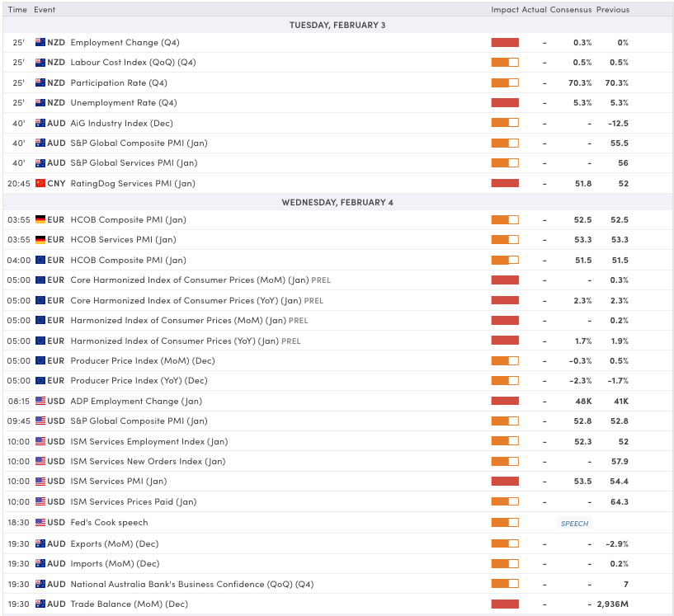This screenshot has width=674, height=616.
Task: Click the 64.3 previous value for ISM Services Prices Paid
Action: [620, 501]
